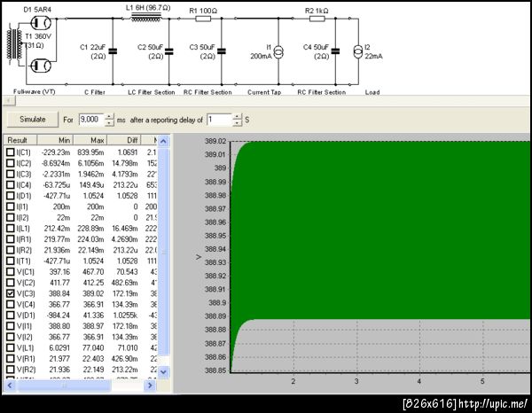Viewport: 532px width, 413px height.
Task: Select the lower rectifier tube symbol
Action: (41, 66)
